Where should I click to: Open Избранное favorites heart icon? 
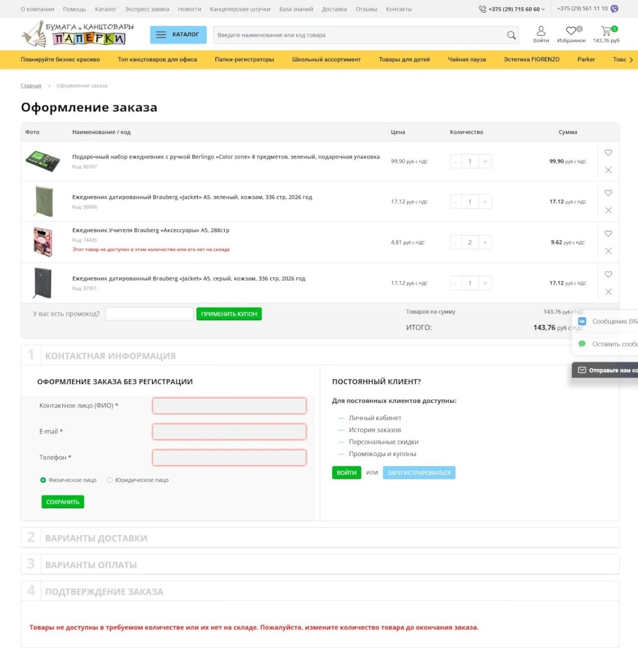tap(571, 31)
